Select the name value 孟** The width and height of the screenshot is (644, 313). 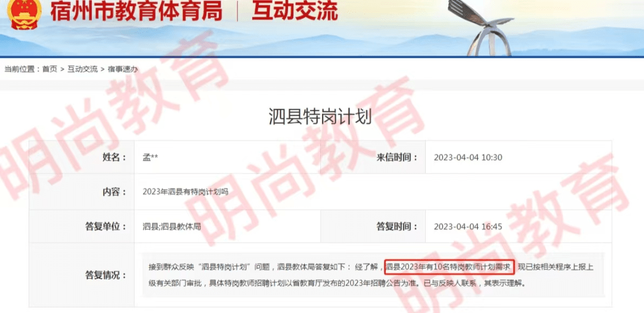(x=150, y=157)
